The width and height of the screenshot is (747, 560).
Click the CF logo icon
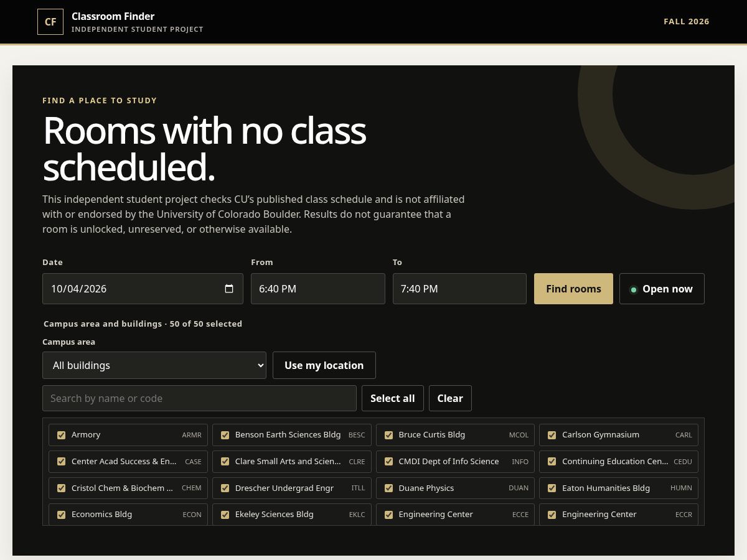50,22
